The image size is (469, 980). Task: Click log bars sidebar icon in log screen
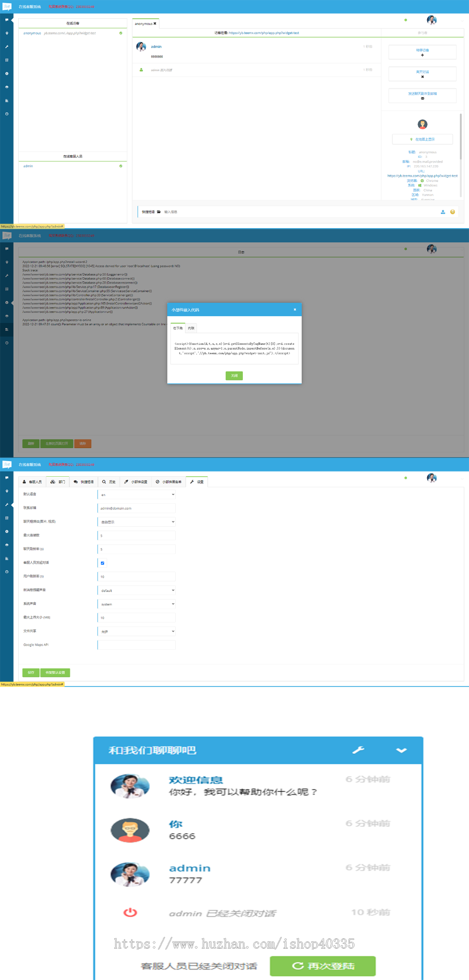tap(7, 329)
